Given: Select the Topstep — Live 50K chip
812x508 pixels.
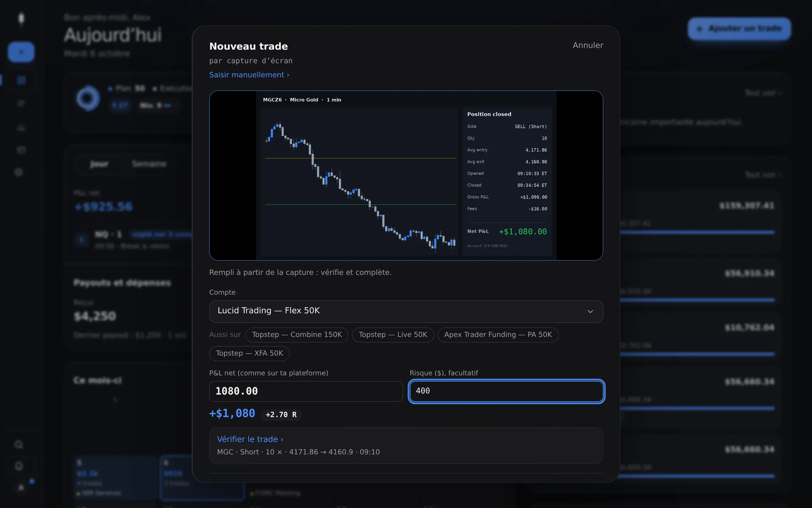Looking at the screenshot, I should point(393,335).
